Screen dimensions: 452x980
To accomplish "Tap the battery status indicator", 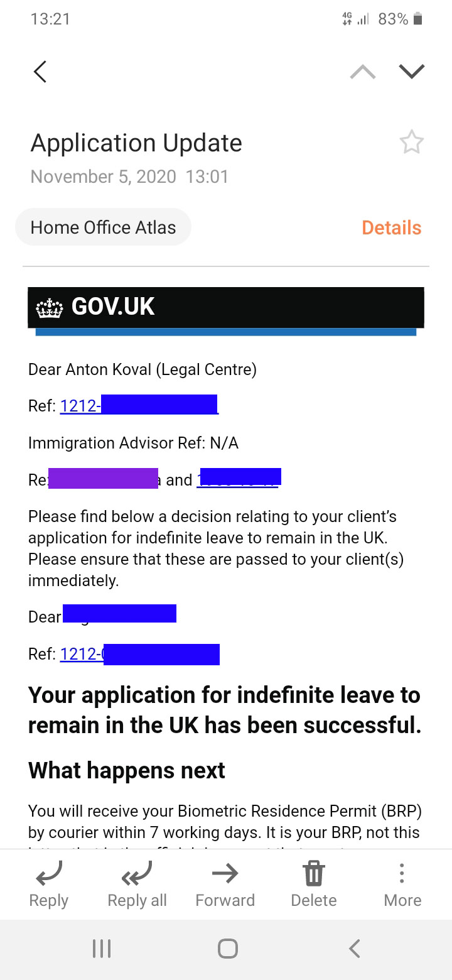I will (x=417, y=19).
